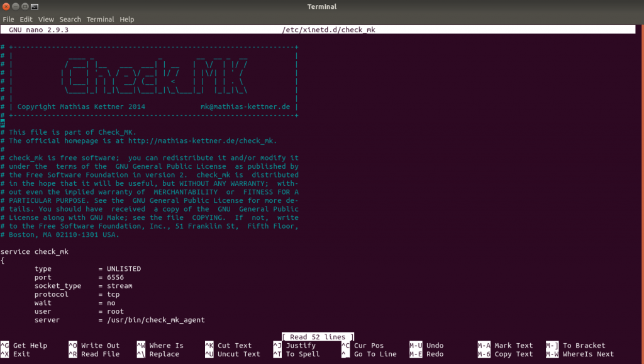Click the ^J Justify shortcut

294,346
